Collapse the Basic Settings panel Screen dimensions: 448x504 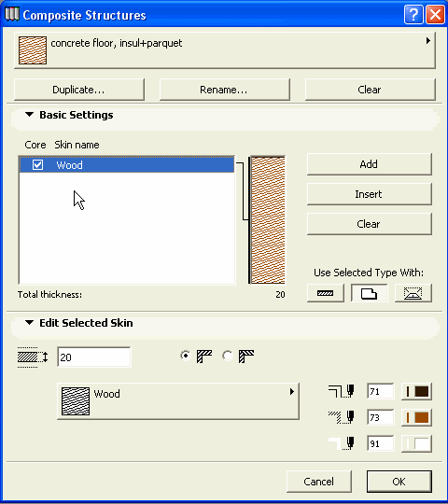click(x=30, y=115)
